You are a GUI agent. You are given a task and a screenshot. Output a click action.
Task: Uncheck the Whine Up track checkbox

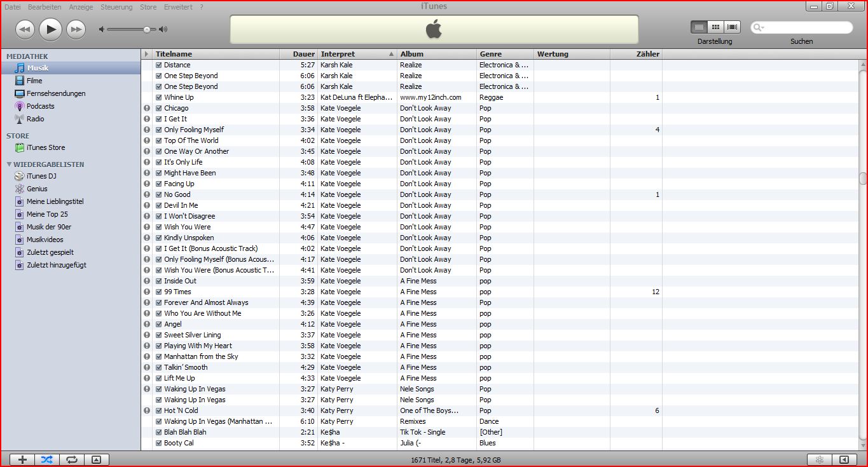(x=159, y=97)
